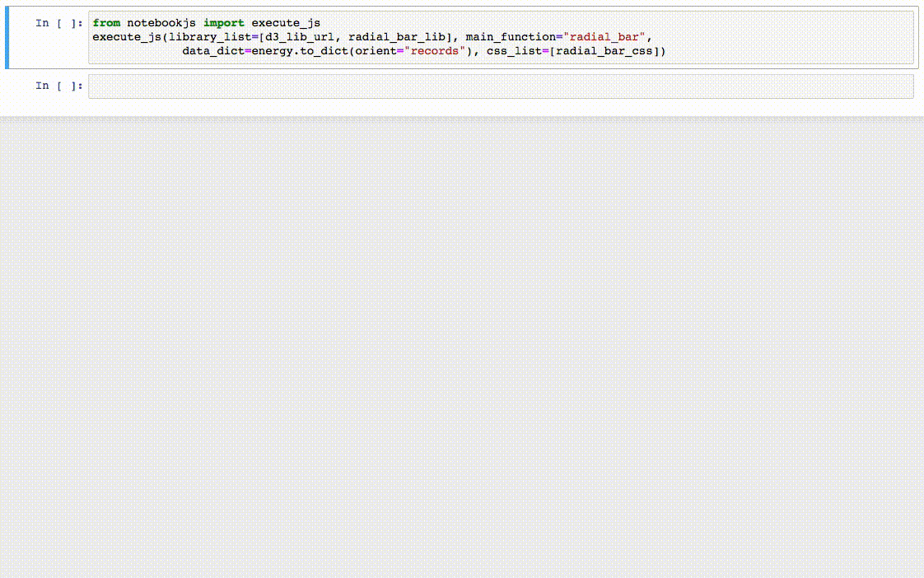Select the first cell's In [ ] prompt
This screenshot has height=578, width=924.
coord(59,23)
